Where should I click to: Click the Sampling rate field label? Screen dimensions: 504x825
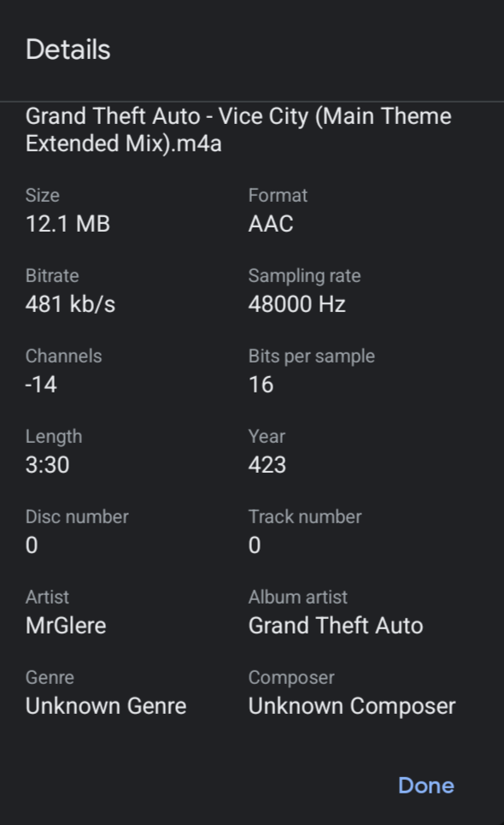pos(304,275)
